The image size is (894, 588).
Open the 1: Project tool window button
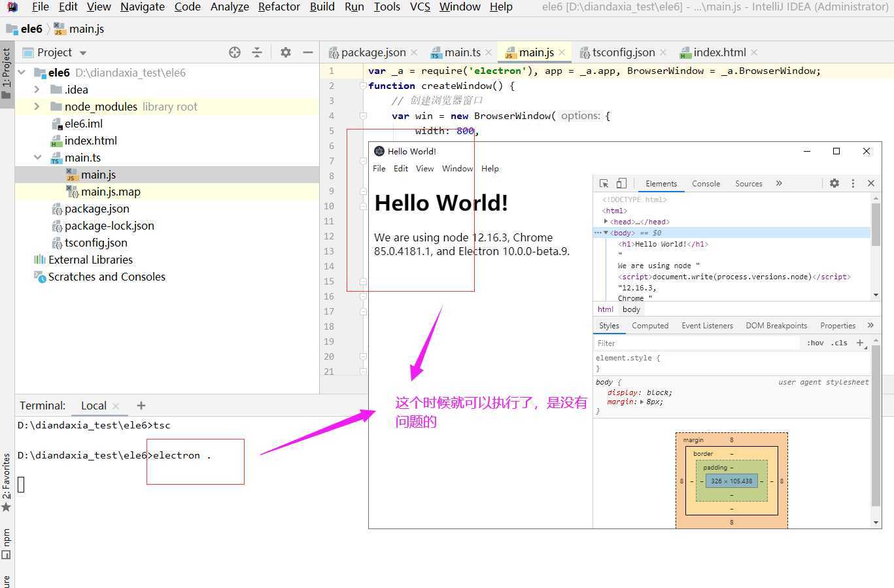7,73
